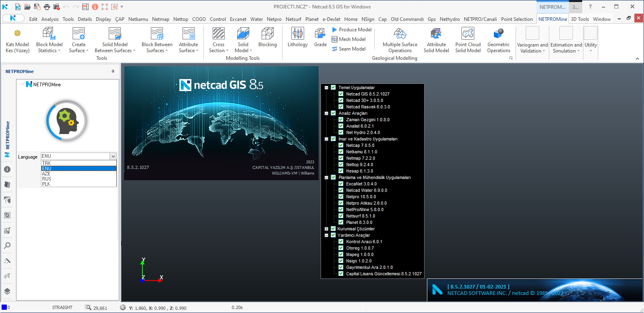
Task: Click the Seam Model button
Action: point(349,49)
